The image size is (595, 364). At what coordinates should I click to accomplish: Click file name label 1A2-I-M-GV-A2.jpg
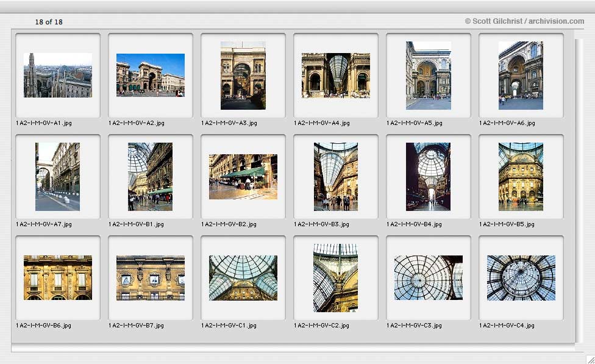pyautogui.click(x=136, y=123)
